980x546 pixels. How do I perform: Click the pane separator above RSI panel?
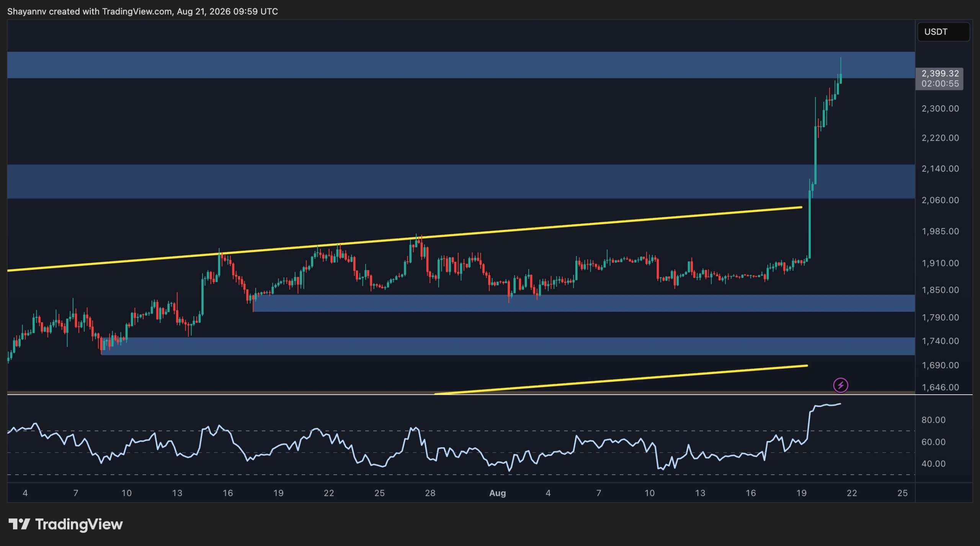490,394
